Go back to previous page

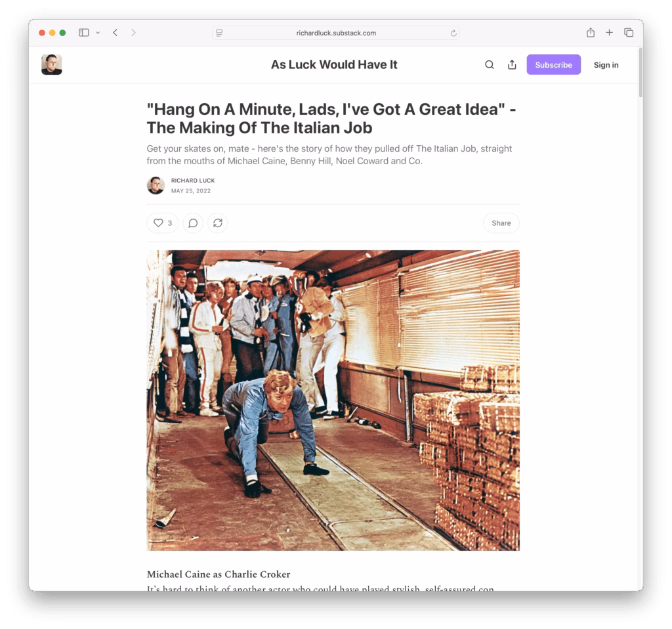click(x=115, y=33)
